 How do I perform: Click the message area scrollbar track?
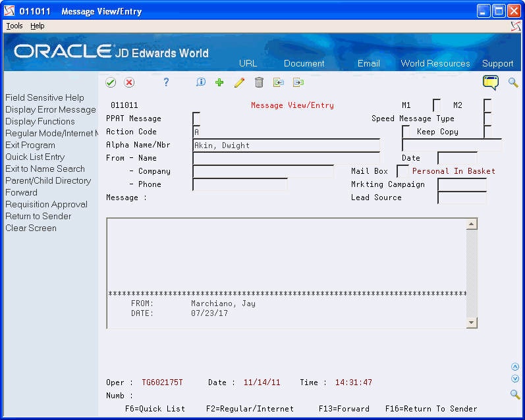click(x=472, y=273)
